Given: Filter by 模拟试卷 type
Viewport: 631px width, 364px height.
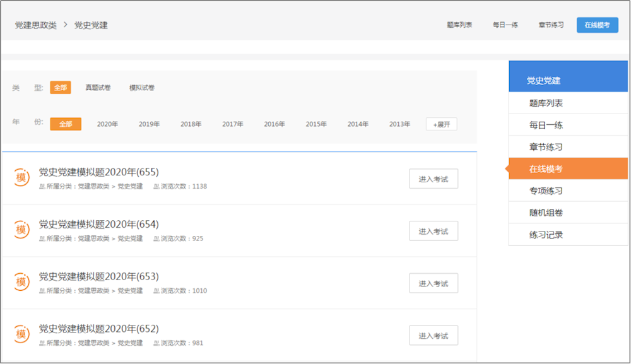Looking at the screenshot, I should (x=142, y=88).
